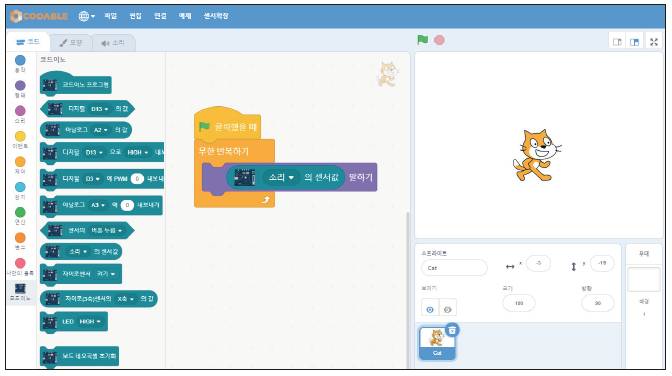The image size is (672, 376).
Task: Open the 편집 menu
Action: coord(135,16)
